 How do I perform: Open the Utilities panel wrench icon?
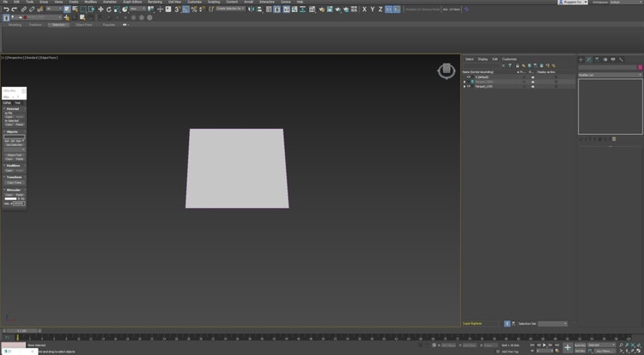click(621, 59)
